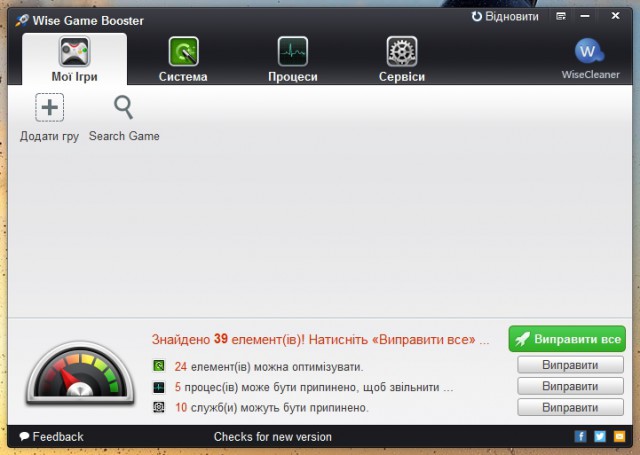Click Виправити for 24 optimizable elements
Image resolution: width=640 pixels, height=455 pixels.
570,365
